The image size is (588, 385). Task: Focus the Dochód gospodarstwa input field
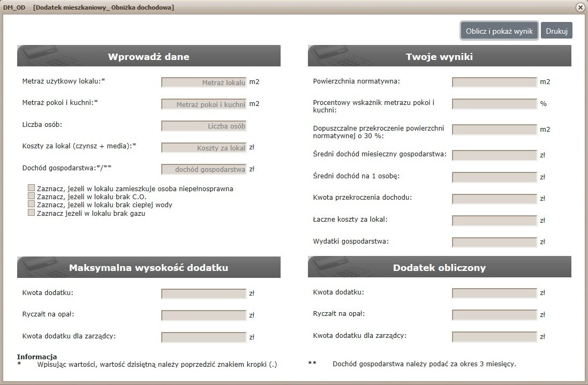[x=203, y=169]
